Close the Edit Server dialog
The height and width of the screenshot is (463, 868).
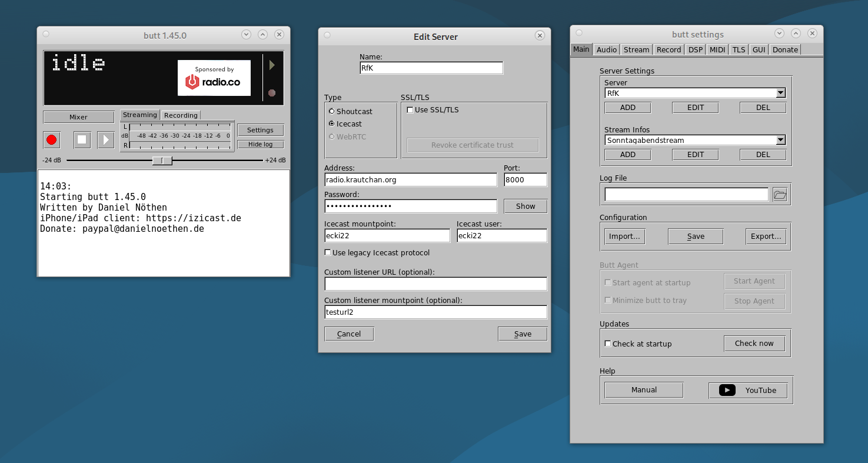coord(540,36)
